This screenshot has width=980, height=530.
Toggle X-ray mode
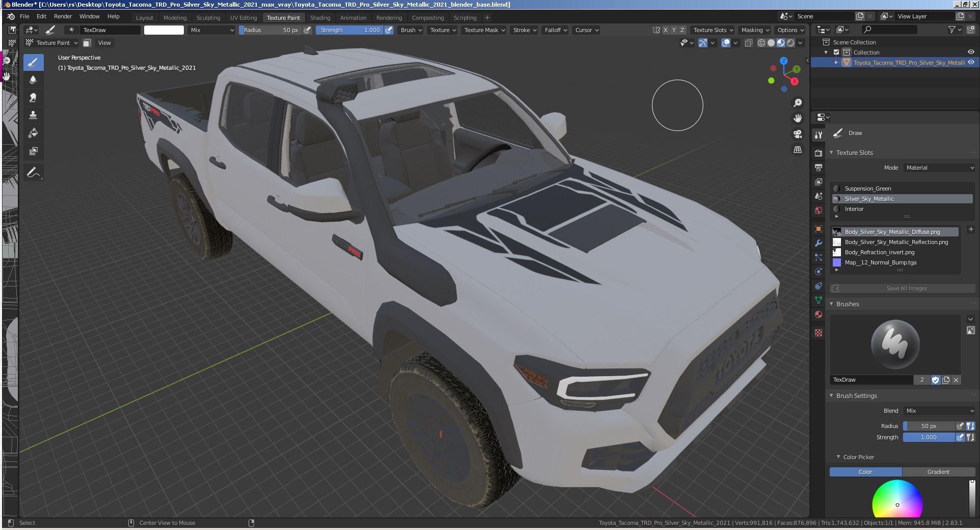point(749,43)
